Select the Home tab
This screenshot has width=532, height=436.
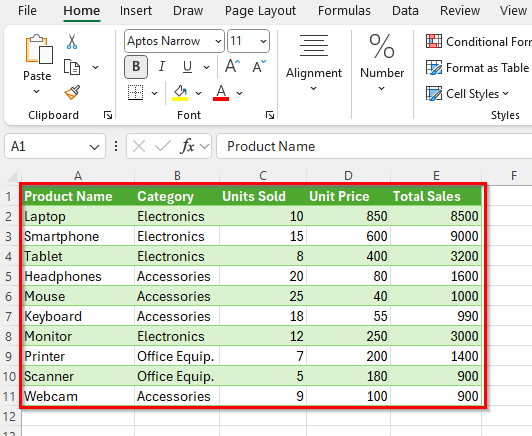tap(82, 11)
